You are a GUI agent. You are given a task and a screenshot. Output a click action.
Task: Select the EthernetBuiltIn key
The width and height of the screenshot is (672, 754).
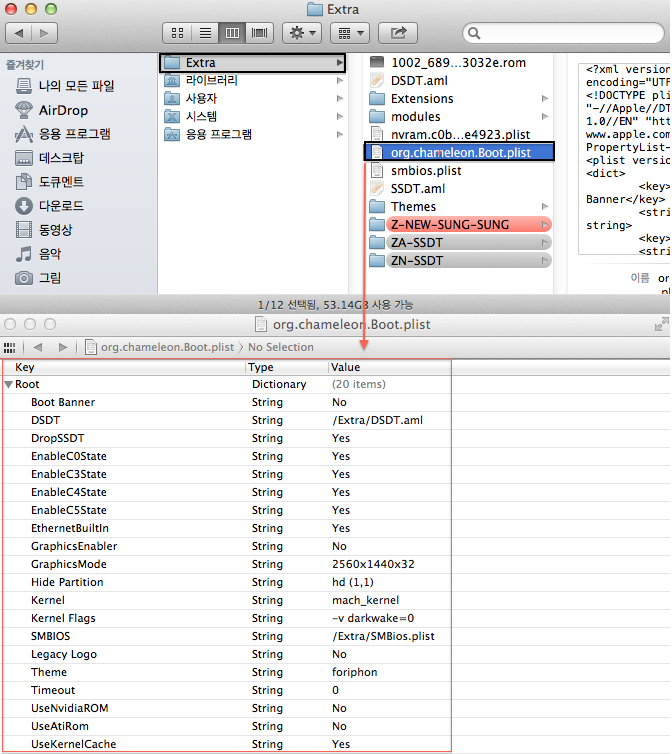(70, 528)
